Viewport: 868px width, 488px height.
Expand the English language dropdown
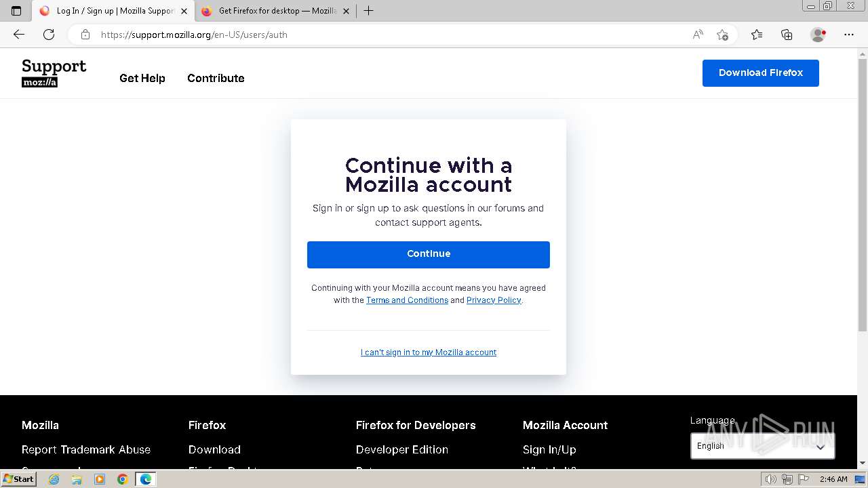pos(763,446)
